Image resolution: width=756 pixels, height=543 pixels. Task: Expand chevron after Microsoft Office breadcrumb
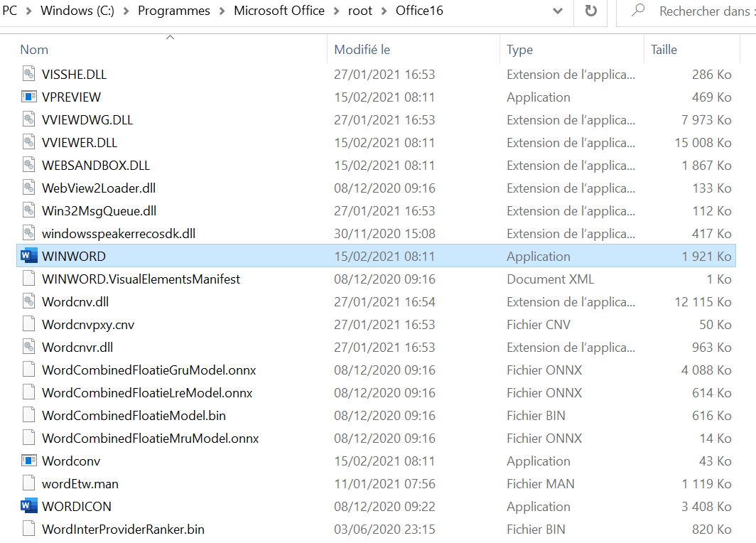(337, 11)
